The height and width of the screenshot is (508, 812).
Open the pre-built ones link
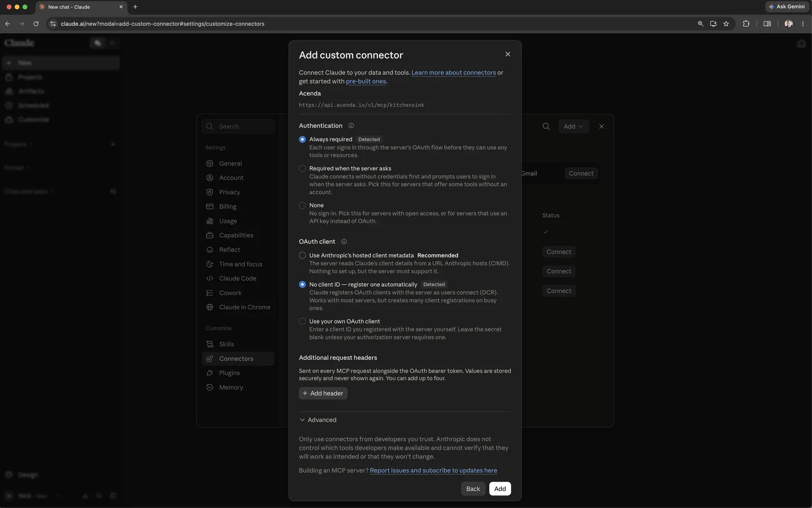point(366,81)
